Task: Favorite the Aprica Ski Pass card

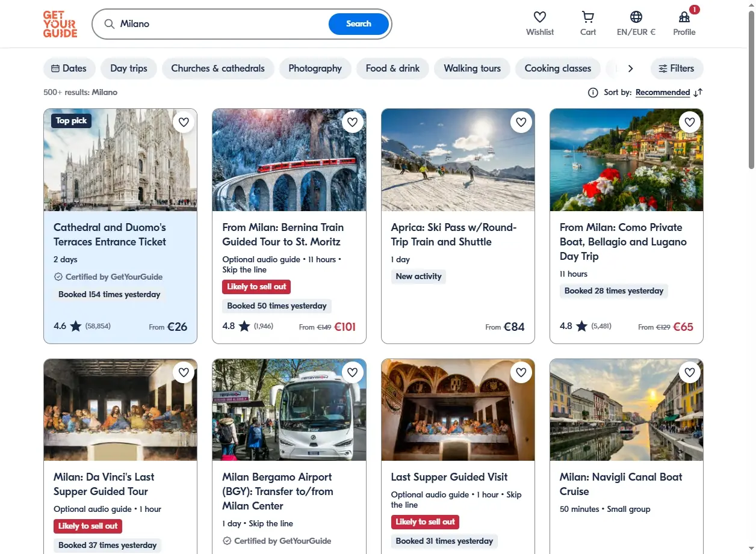Action: 521,122
